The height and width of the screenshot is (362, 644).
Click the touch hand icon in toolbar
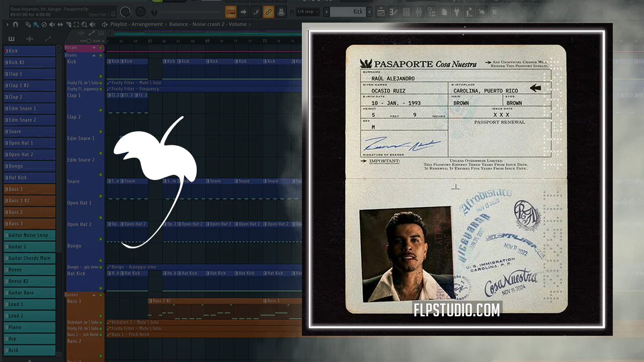click(x=482, y=12)
